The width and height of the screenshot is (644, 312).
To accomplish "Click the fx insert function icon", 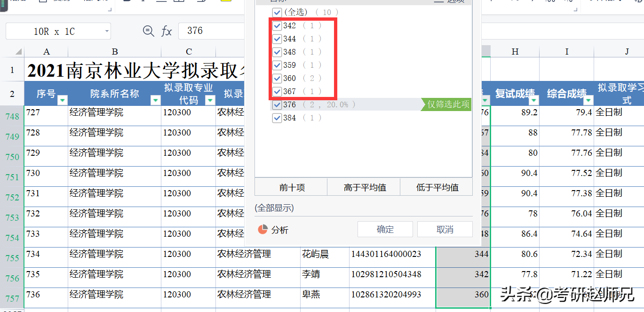I will pos(167,31).
